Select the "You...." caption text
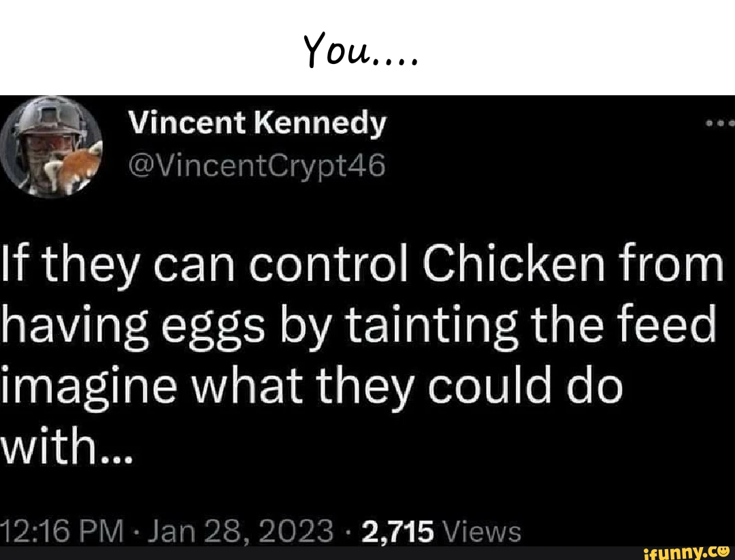This screenshot has height=560, width=735. 360,50
